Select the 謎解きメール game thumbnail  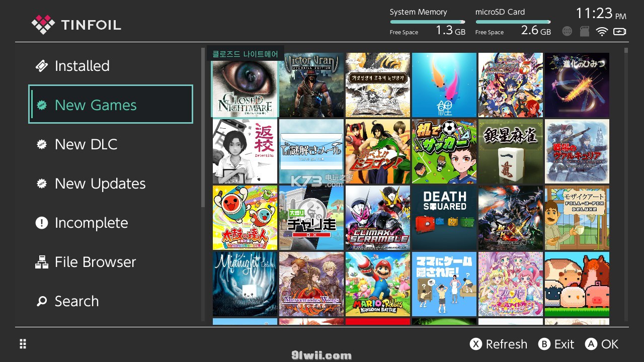point(311,151)
